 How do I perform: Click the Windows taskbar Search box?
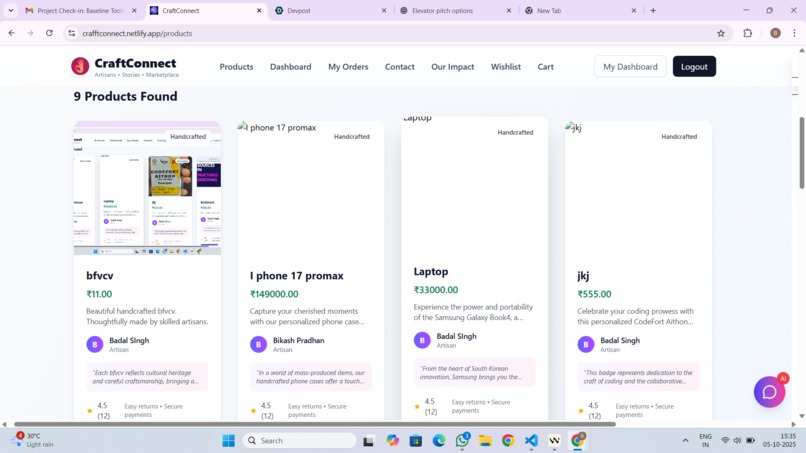click(x=299, y=441)
